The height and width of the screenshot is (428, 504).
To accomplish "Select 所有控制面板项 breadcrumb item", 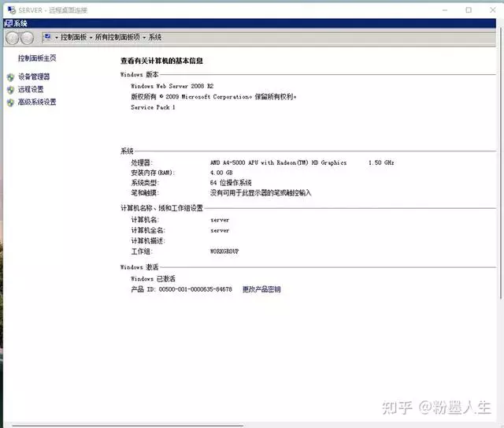I will point(117,37).
